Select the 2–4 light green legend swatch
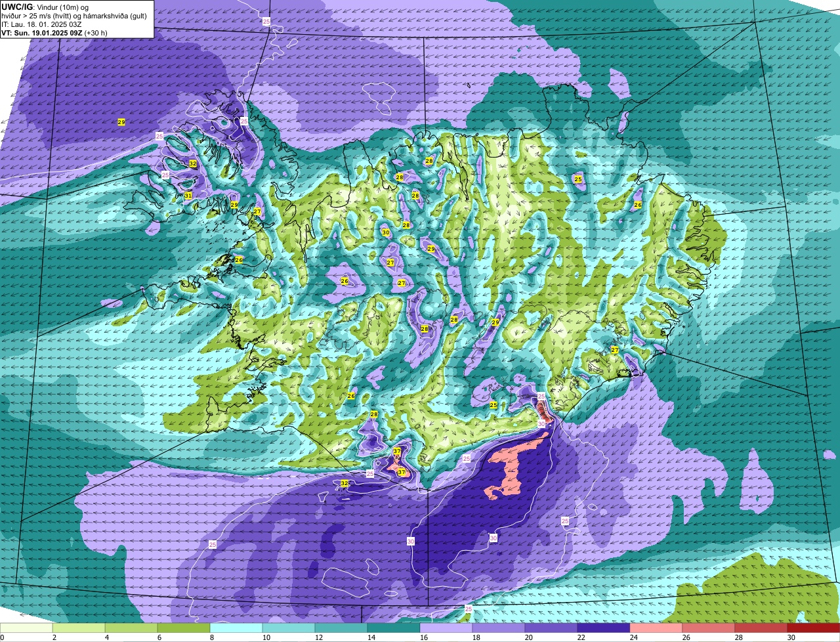Image resolution: width=840 pixels, height=642 pixels. 79,628
